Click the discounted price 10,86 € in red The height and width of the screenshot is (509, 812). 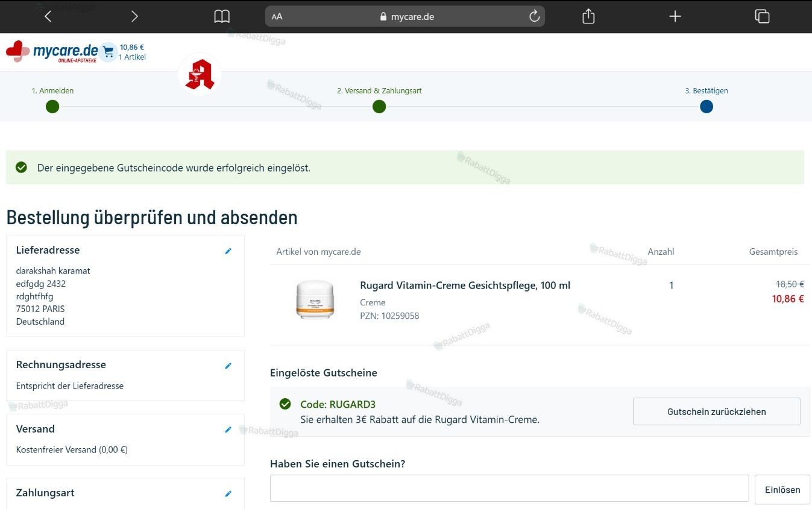(x=788, y=299)
